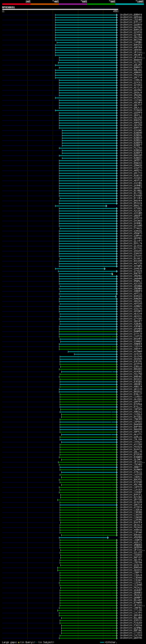Click the BP030691 query name label
Image resolution: width=146 pixels, height=644 pixels.
pyautogui.click(x=8, y=7)
